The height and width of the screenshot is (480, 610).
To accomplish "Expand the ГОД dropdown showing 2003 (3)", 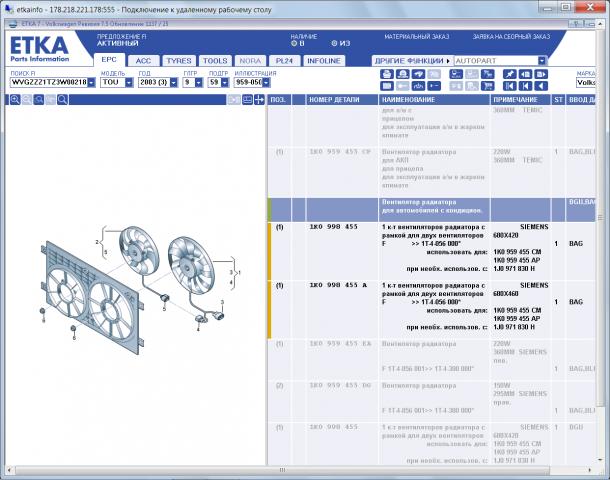I will [x=174, y=82].
